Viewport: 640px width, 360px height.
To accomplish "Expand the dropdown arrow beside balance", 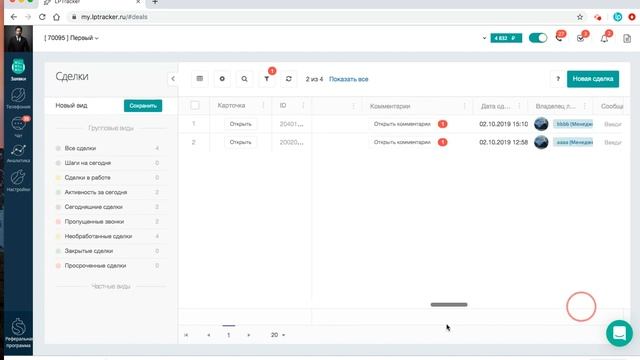I will [x=484, y=38].
